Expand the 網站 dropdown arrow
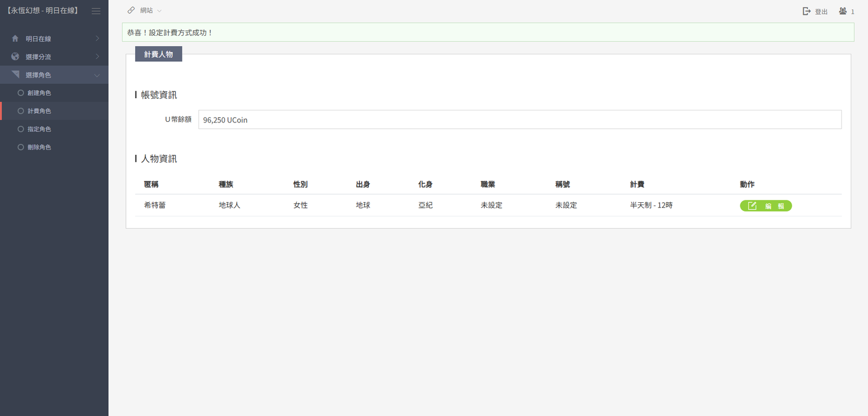 click(159, 11)
